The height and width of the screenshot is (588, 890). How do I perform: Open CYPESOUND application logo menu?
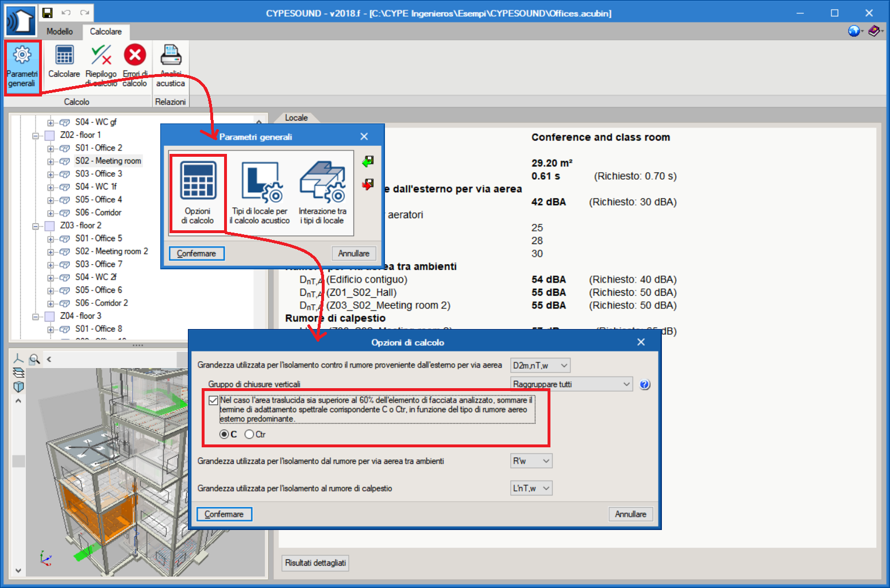click(x=21, y=21)
